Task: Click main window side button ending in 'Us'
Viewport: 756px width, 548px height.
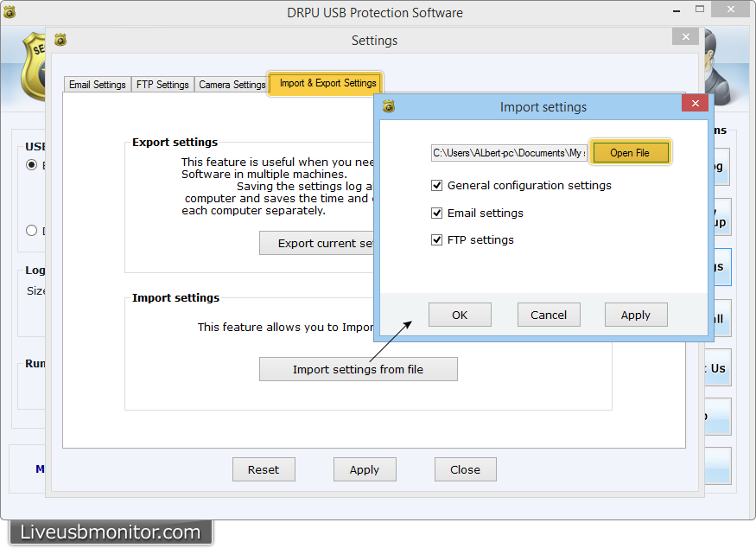Action: coord(718,368)
